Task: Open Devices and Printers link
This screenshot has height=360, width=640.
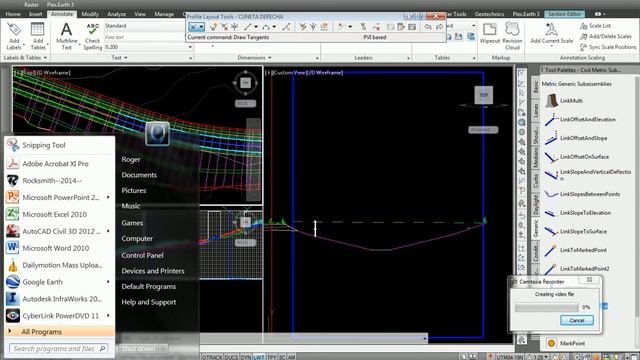Action: coord(153,271)
